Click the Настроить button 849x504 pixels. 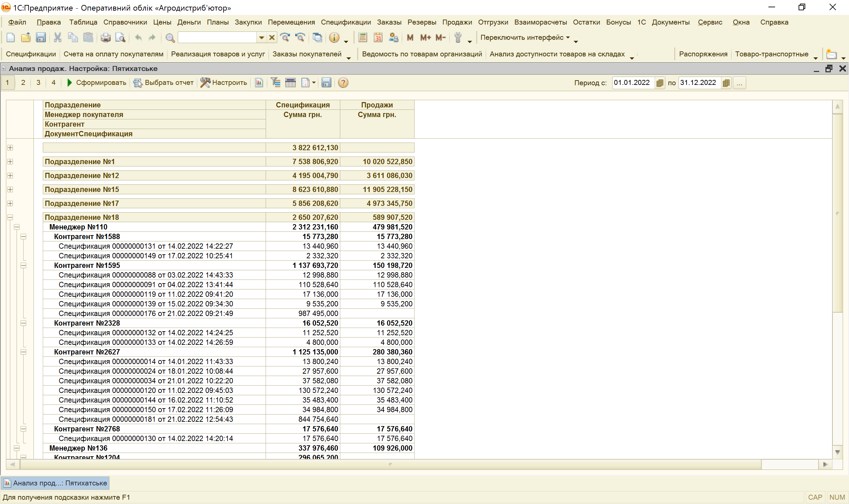224,83
